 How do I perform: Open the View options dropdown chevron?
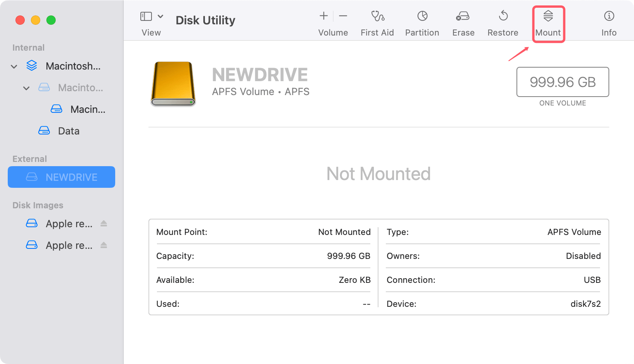point(161,16)
